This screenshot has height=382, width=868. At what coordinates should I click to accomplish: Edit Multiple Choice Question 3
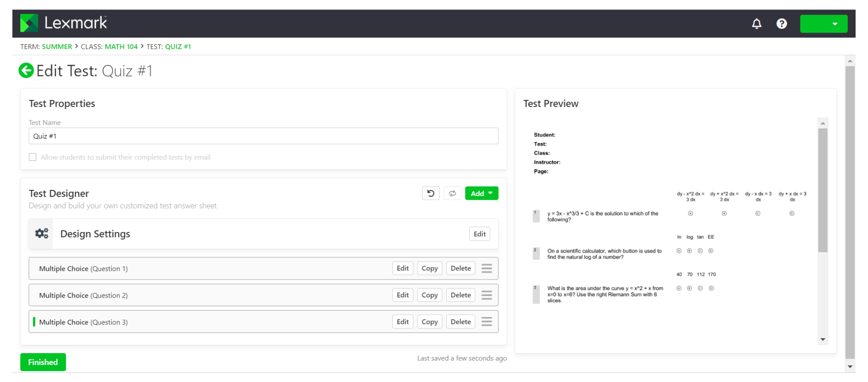point(403,322)
